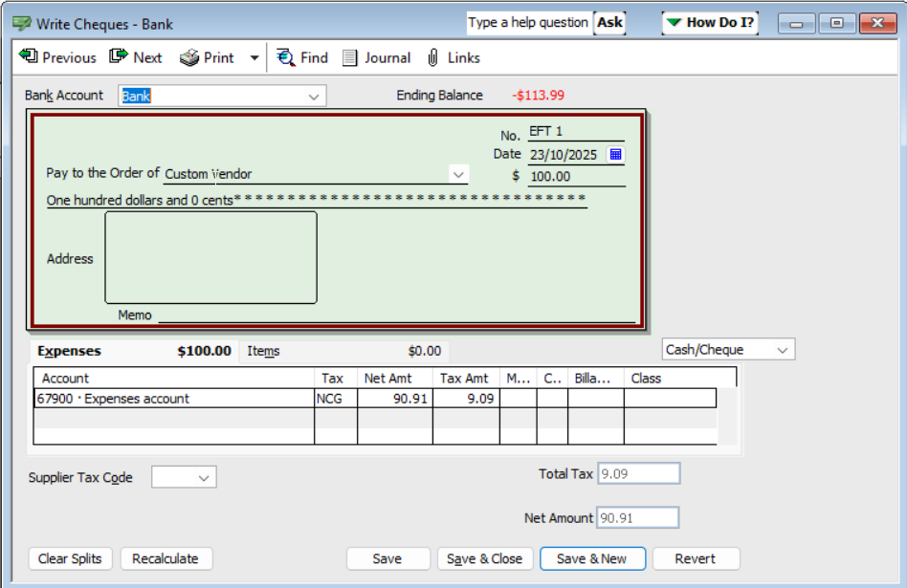Click the Save button
Screen dimensions: 907x588
click(387, 558)
